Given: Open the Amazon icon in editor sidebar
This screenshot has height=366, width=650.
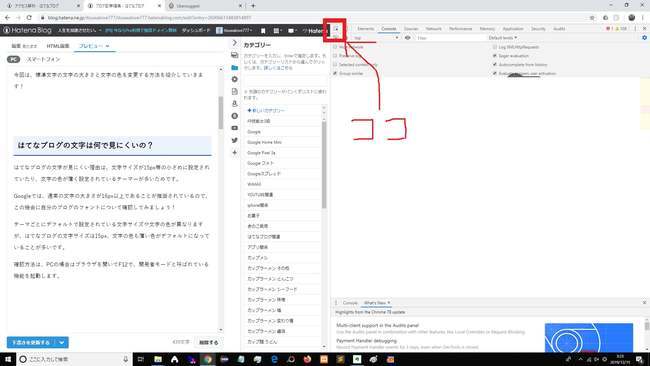Looking at the screenshot, I should tap(235, 104).
